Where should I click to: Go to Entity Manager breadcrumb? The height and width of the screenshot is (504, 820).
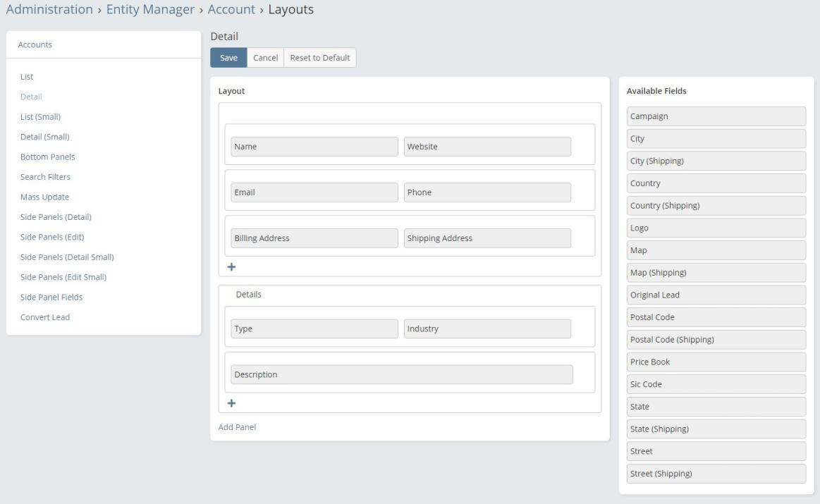[x=149, y=10]
